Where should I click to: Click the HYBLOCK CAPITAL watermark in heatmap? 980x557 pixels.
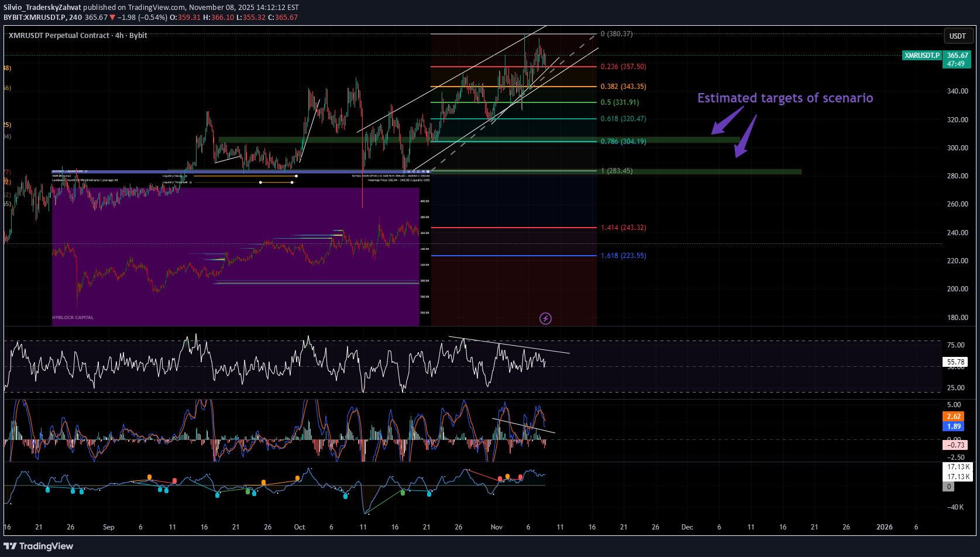73,318
